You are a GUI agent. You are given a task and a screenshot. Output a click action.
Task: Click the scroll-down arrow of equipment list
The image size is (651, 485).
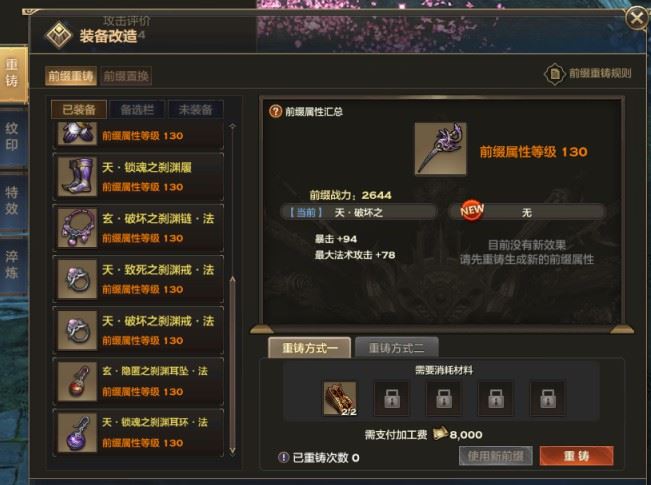tap(232, 450)
